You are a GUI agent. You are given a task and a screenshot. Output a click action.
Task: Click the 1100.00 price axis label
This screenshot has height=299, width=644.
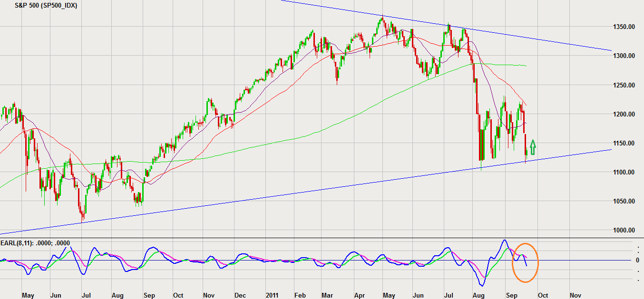[624, 172]
